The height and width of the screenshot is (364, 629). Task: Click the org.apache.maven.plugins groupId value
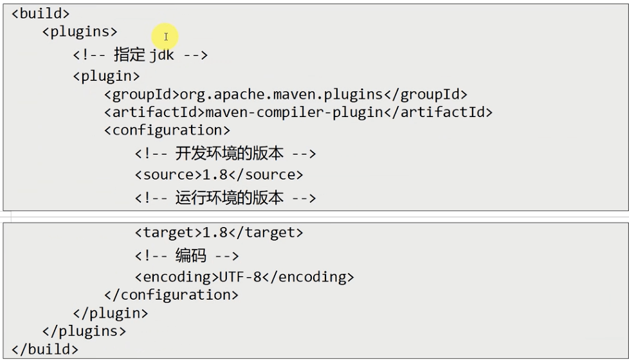(282, 95)
